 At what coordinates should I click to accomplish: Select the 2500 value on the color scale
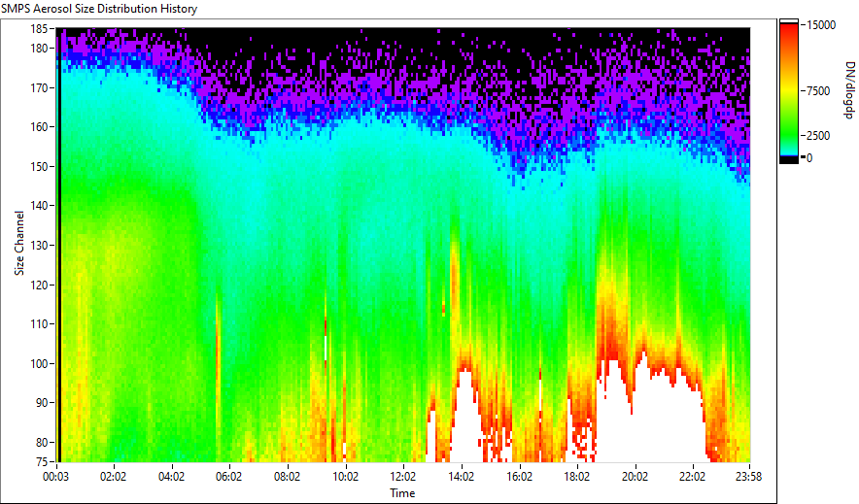point(818,136)
